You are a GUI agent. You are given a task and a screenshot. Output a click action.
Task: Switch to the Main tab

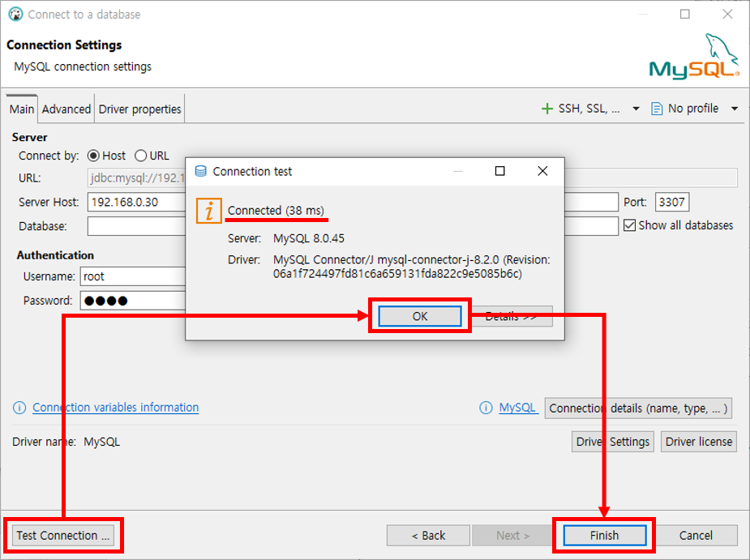click(22, 109)
